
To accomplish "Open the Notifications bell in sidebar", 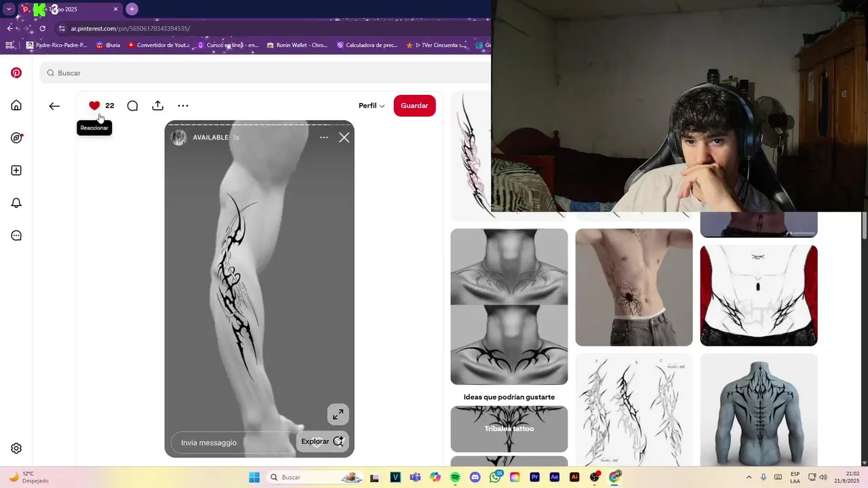I will 16,203.
